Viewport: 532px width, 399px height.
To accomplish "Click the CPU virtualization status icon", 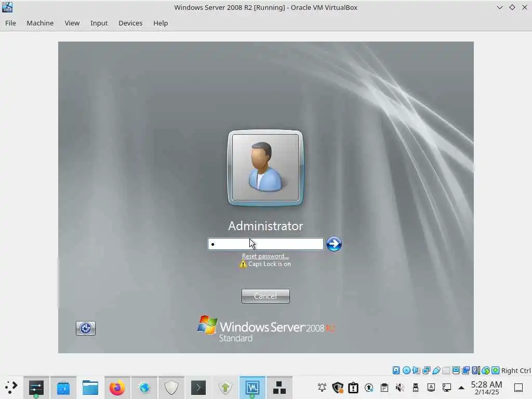I will pyautogui.click(x=476, y=370).
